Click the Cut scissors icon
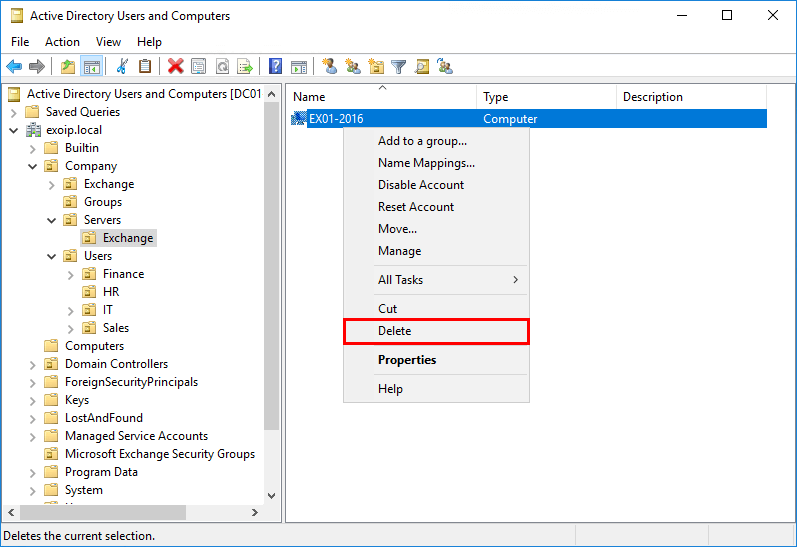 coord(122,66)
